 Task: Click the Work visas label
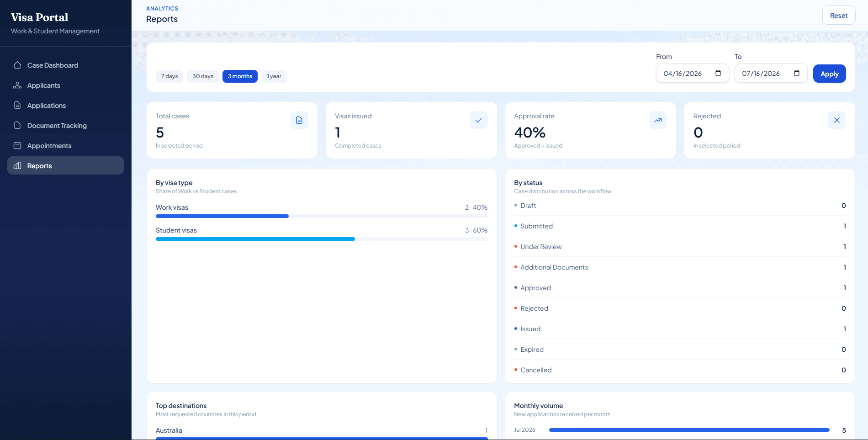[x=172, y=207]
